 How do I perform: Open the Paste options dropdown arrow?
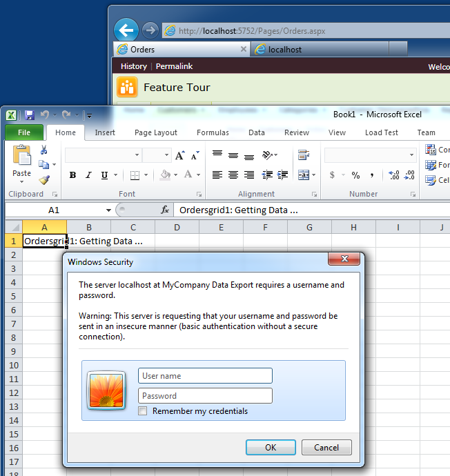21,182
